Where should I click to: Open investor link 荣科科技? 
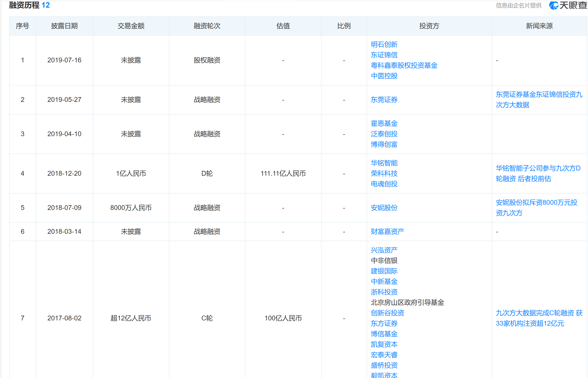(384, 174)
